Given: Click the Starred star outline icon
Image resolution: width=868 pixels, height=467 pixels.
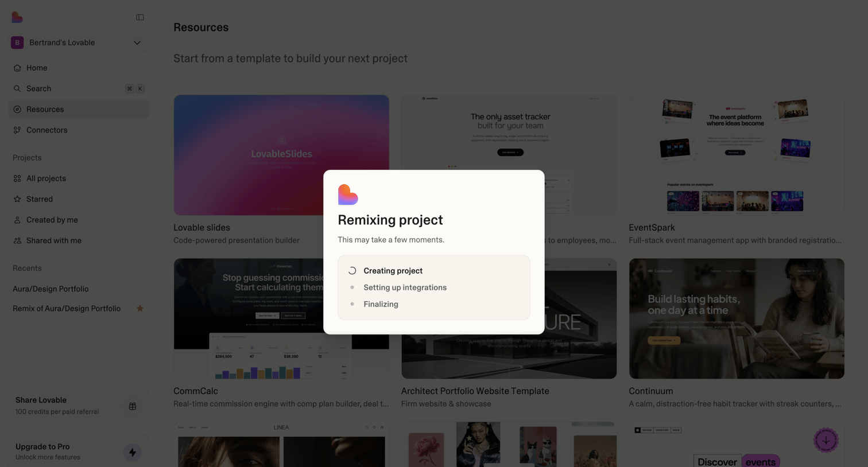Looking at the screenshot, I should click(x=17, y=199).
